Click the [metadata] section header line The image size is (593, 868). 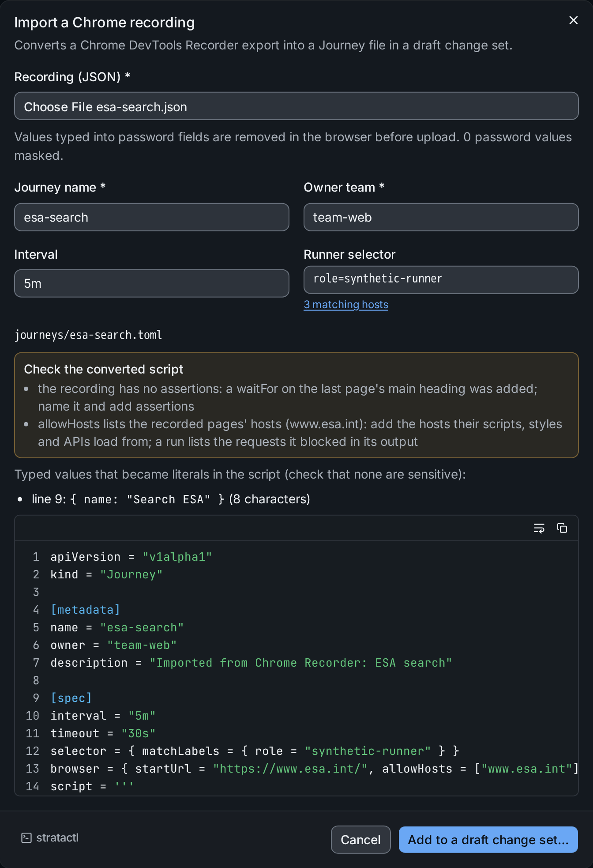coord(85,610)
